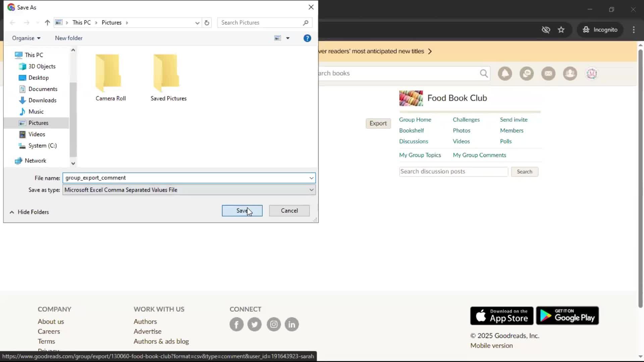Select Downloads in the navigation tree
Image resolution: width=644 pixels, height=362 pixels.
42,100
